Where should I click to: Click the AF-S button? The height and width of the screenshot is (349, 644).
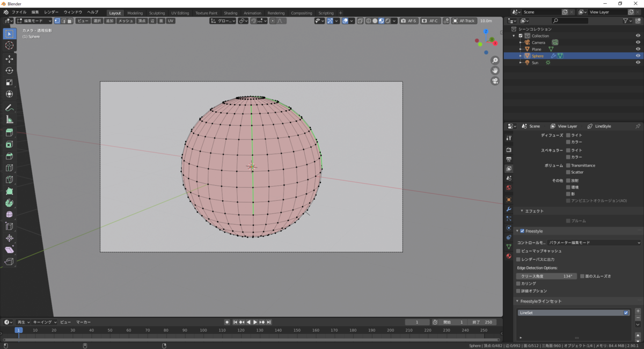point(409,21)
